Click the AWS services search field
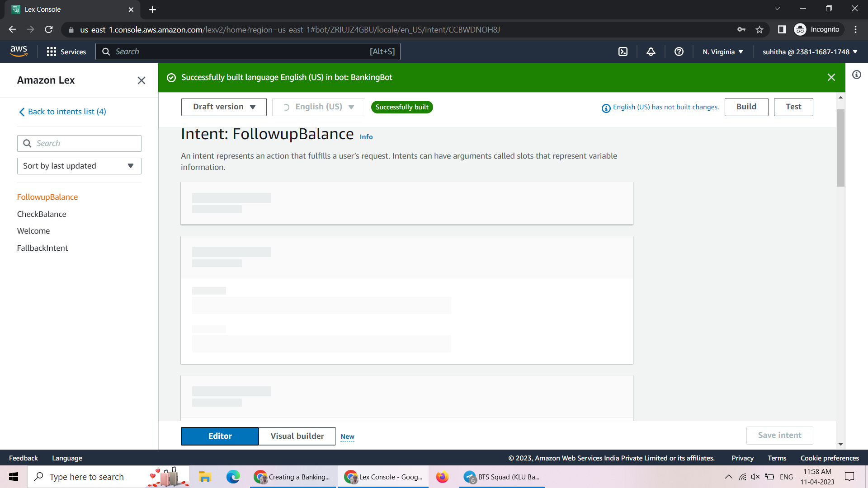The height and width of the screenshot is (488, 868). tap(248, 52)
